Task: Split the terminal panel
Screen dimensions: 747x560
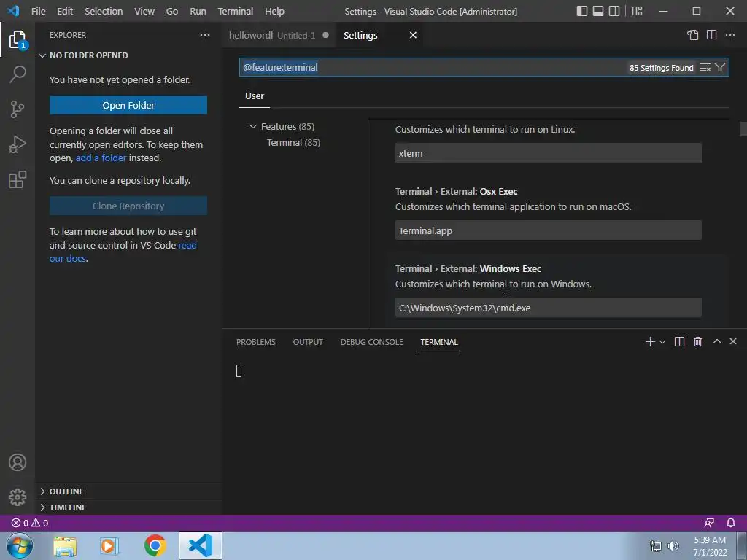Action: coord(679,342)
